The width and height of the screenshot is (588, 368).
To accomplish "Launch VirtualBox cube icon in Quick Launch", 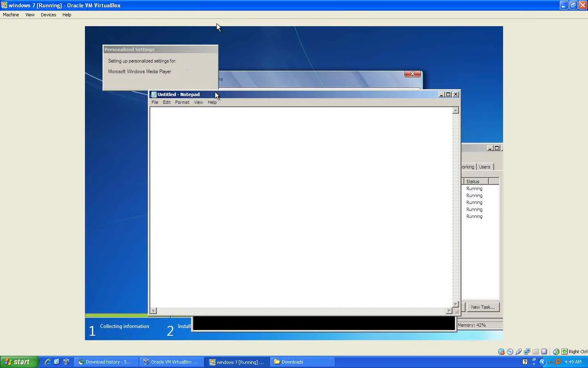I will (66, 362).
